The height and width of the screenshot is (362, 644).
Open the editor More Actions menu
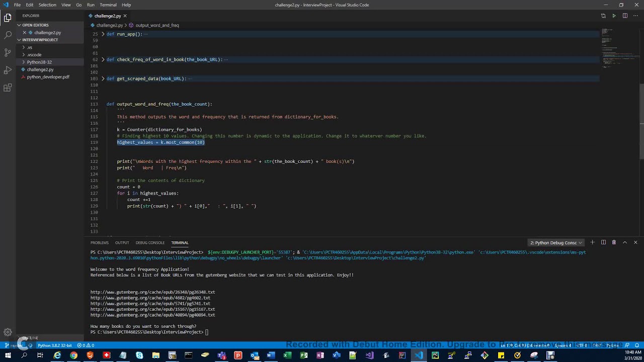point(635,16)
